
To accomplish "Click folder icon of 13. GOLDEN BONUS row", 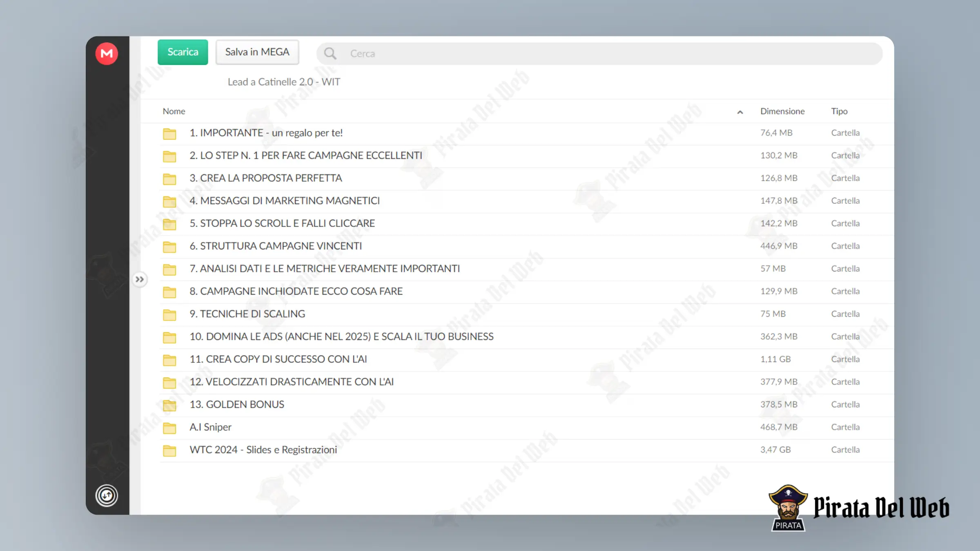I will 169,405.
